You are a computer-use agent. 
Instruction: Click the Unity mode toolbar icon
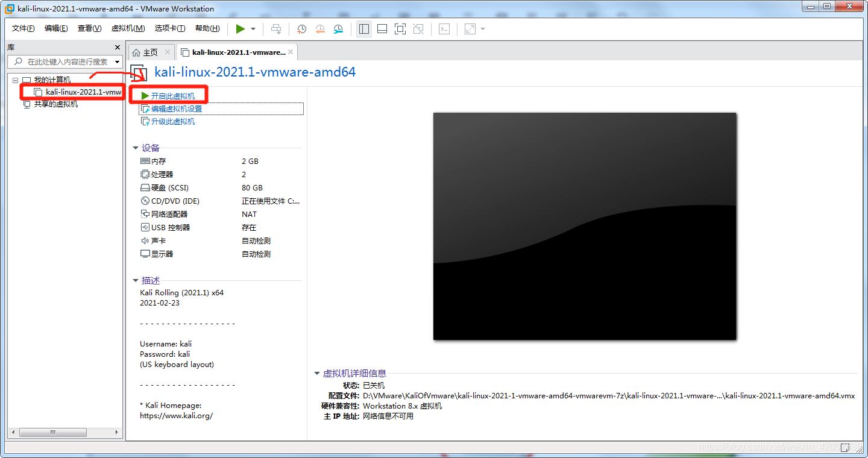pyautogui.click(x=418, y=28)
